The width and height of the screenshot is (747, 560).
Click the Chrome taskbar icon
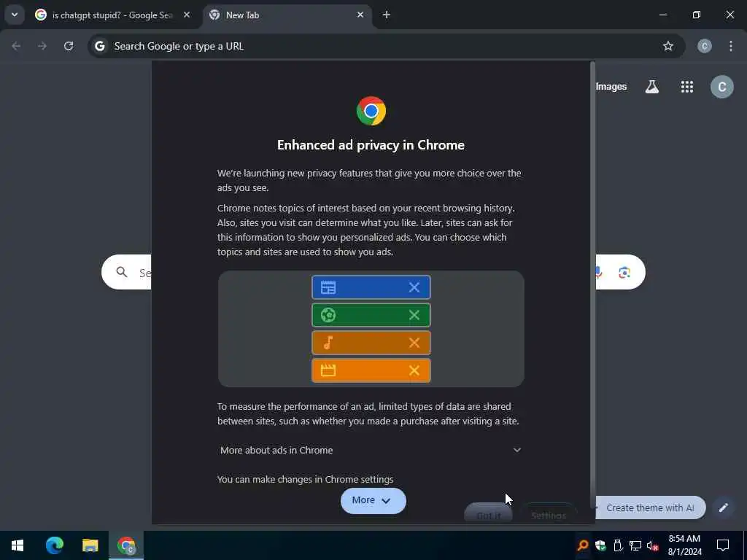[126, 545]
